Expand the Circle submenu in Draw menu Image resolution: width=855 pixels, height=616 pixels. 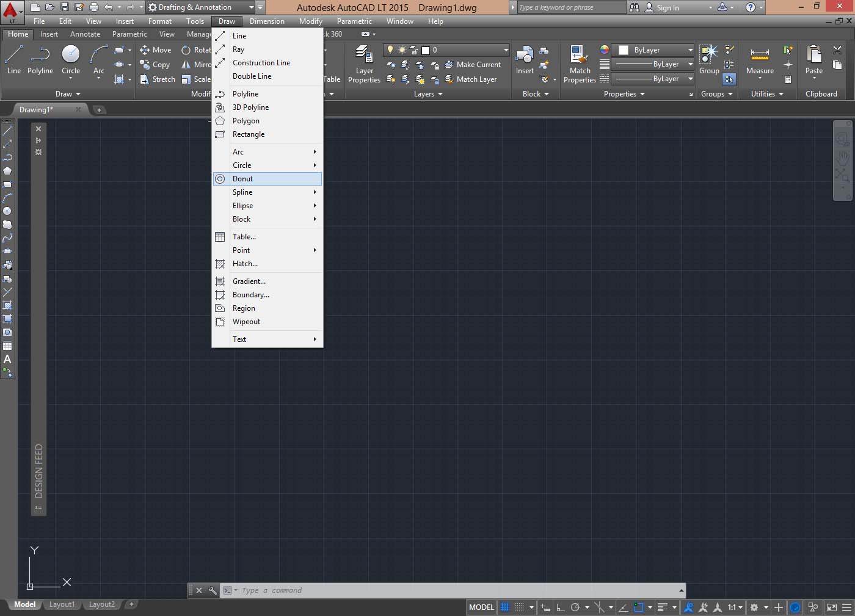tap(267, 165)
